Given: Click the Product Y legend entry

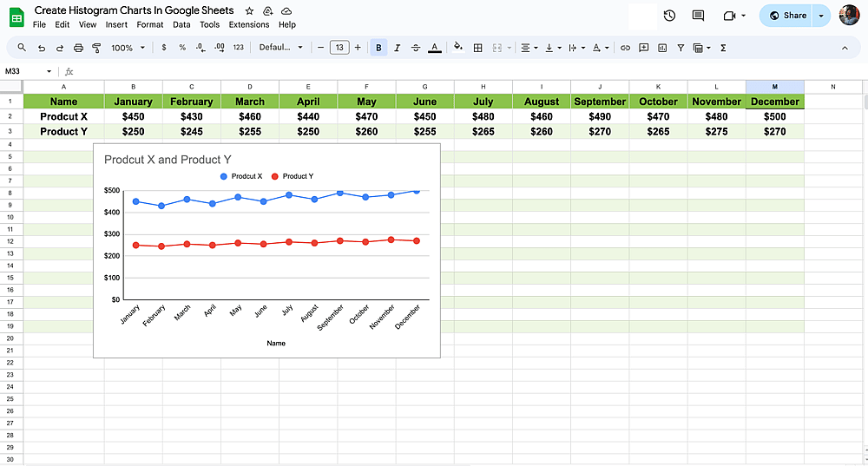Looking at the screenshot, I should coord(293,176).
